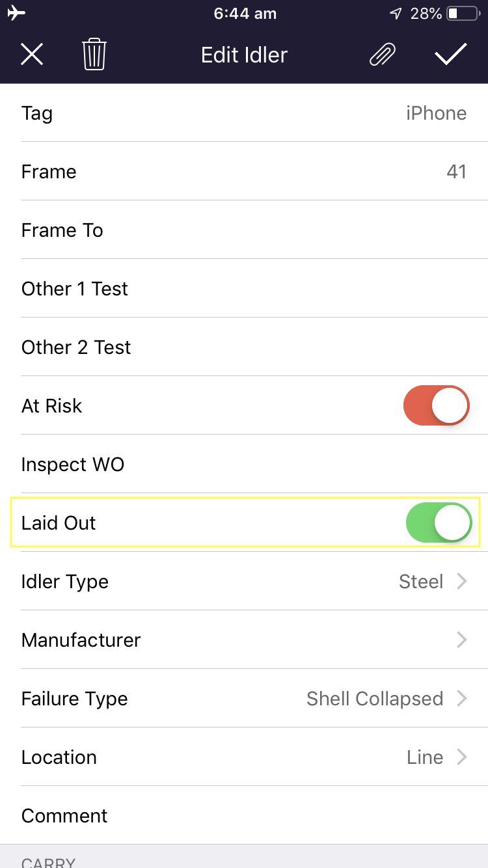Tap the location arrow status icon

pos(396,13)
